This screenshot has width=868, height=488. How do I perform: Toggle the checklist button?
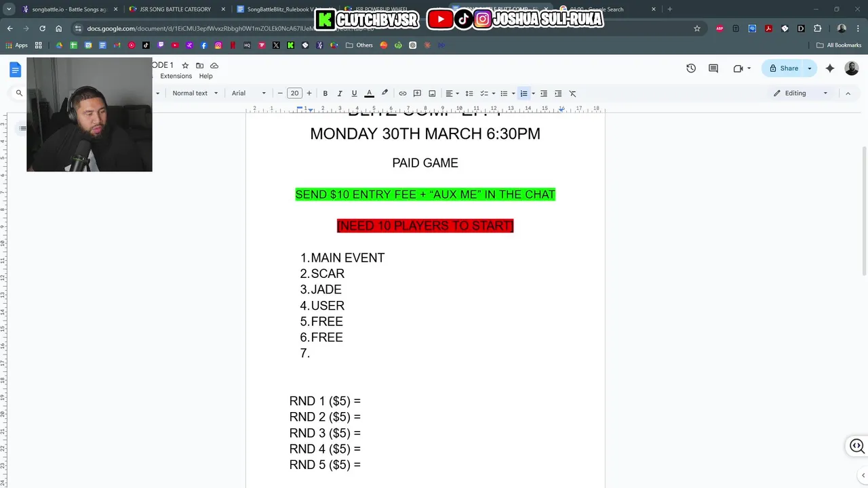(484, 94)
